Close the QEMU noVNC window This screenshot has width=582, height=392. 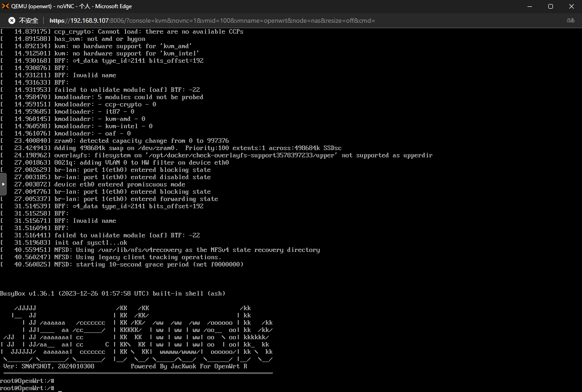572,6
